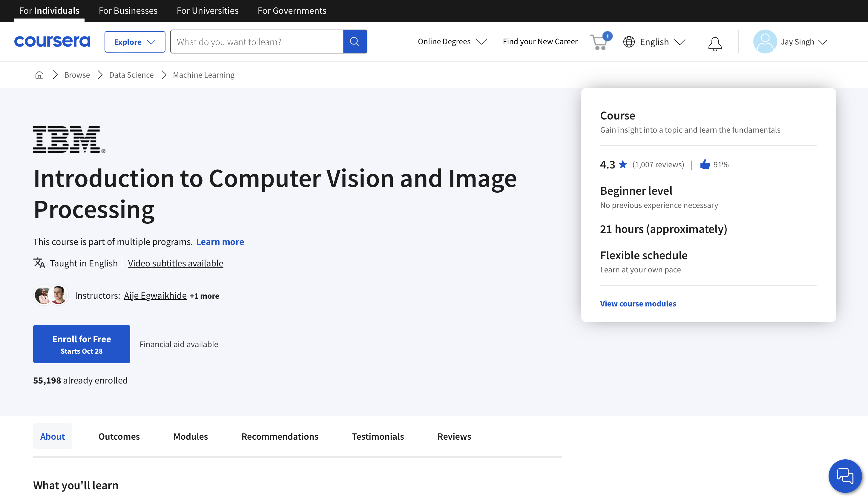Click Enroll for Free button

[81, 344]
